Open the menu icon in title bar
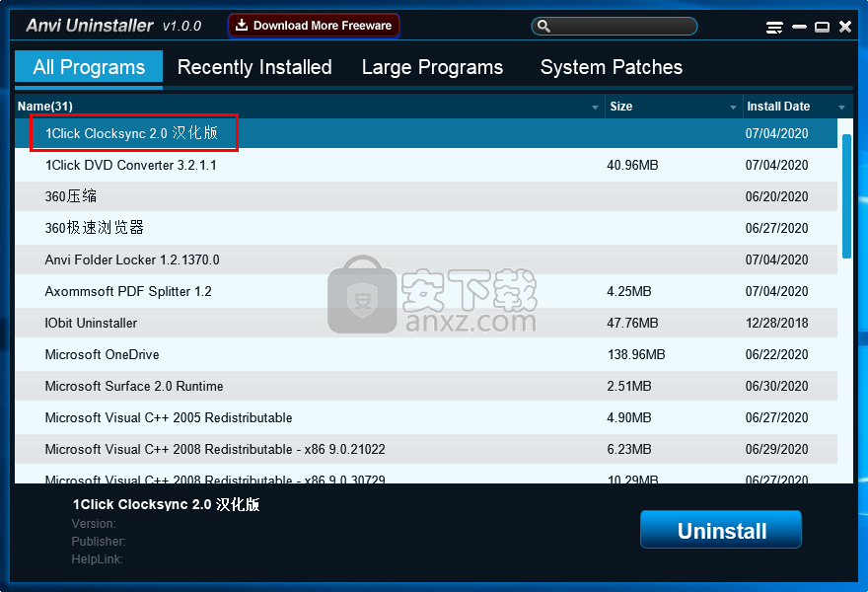The image size is (868, 592). click(774, 28)
